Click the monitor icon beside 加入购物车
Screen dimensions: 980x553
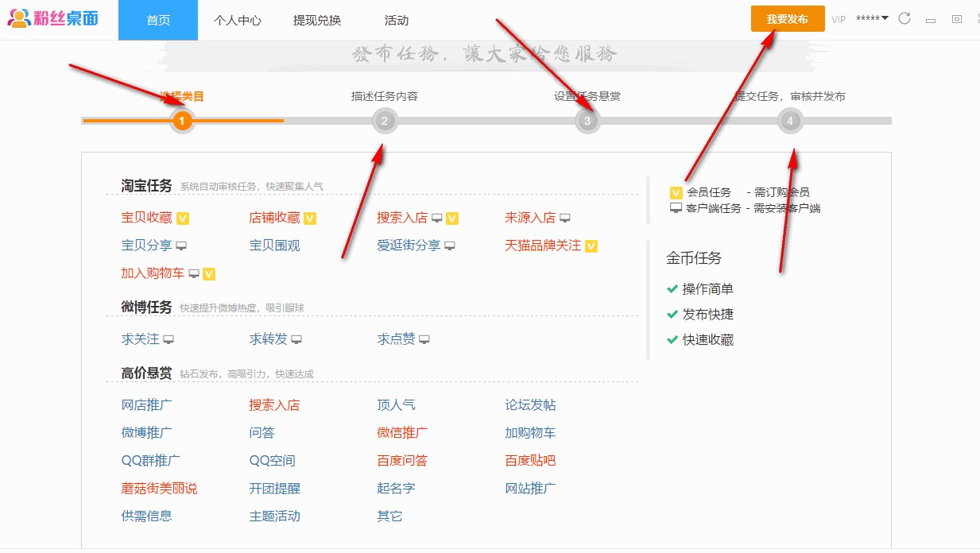pos(194,274)
